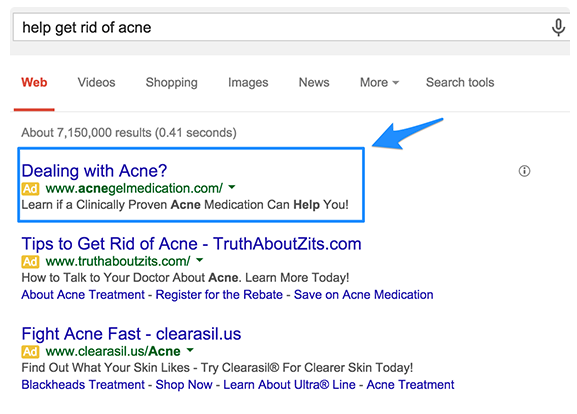Screen dimensions: 577x414
Task: Open the More search category dropdown
Action: 379,82
